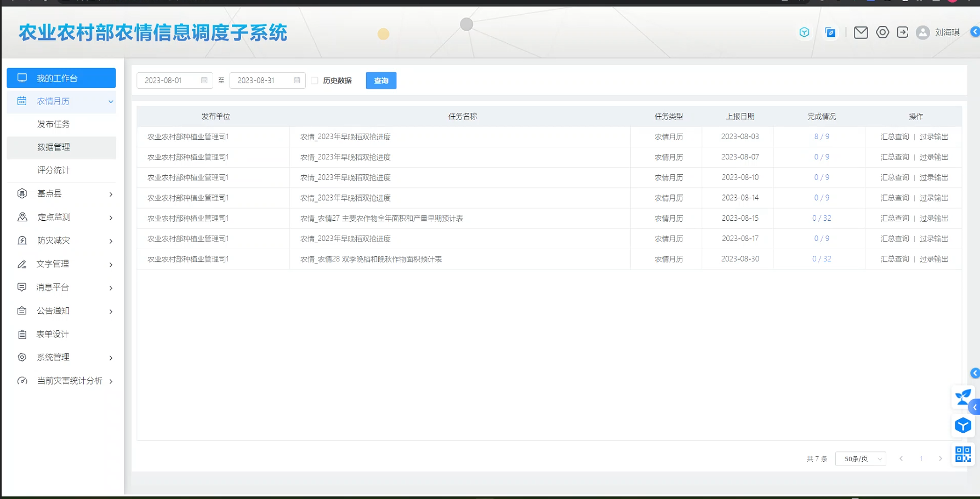980x499 pixels.
Task: Click 过录输出 in the 2023-08-03 row
Action: coord(933,137)
